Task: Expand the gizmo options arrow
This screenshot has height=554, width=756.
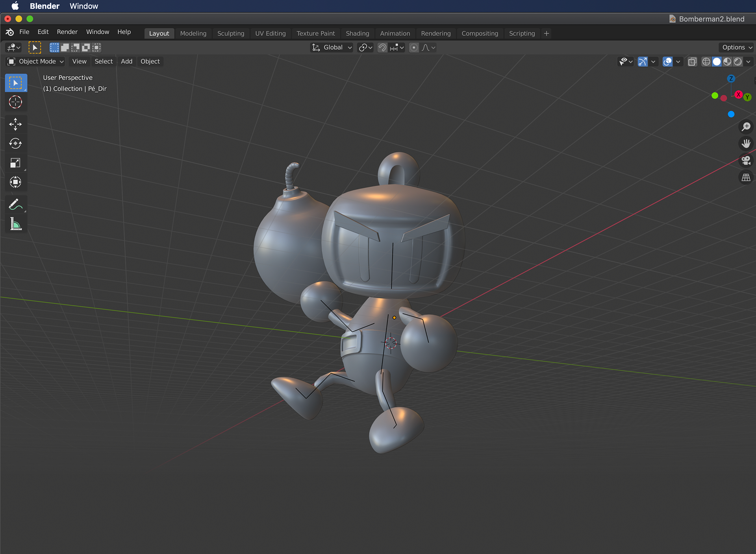Action: point(653,62)
